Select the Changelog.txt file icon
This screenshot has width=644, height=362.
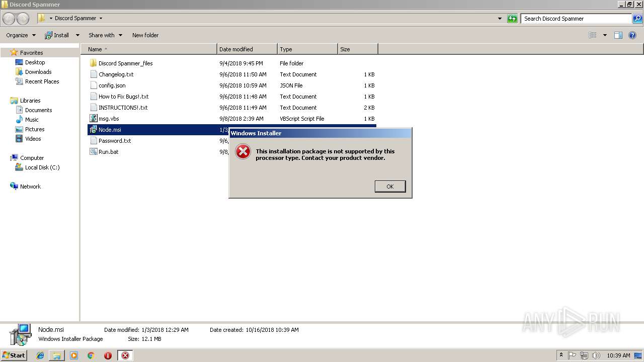[93, 74]
